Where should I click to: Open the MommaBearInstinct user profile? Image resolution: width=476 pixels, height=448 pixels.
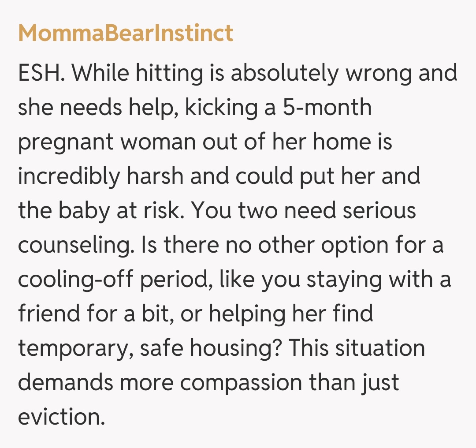[126, 34]
